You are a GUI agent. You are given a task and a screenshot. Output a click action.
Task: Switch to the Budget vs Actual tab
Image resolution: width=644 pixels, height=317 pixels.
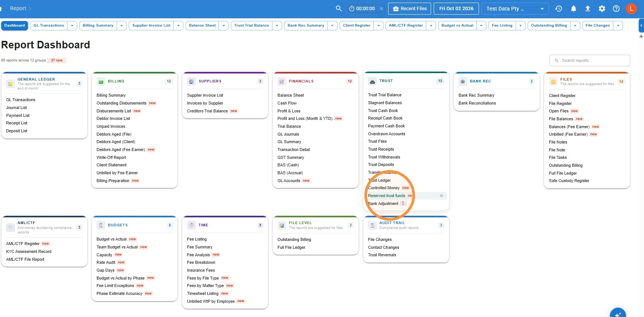tap(457, 25)
